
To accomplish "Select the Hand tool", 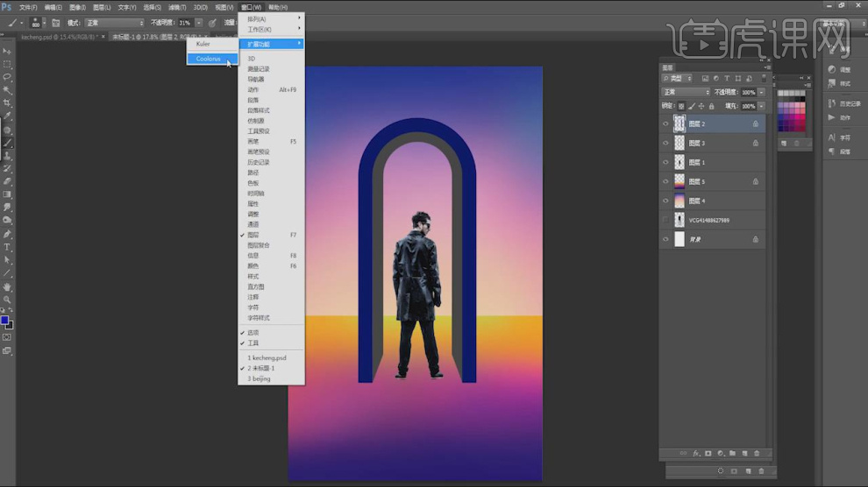I will [x=7, y=286].
